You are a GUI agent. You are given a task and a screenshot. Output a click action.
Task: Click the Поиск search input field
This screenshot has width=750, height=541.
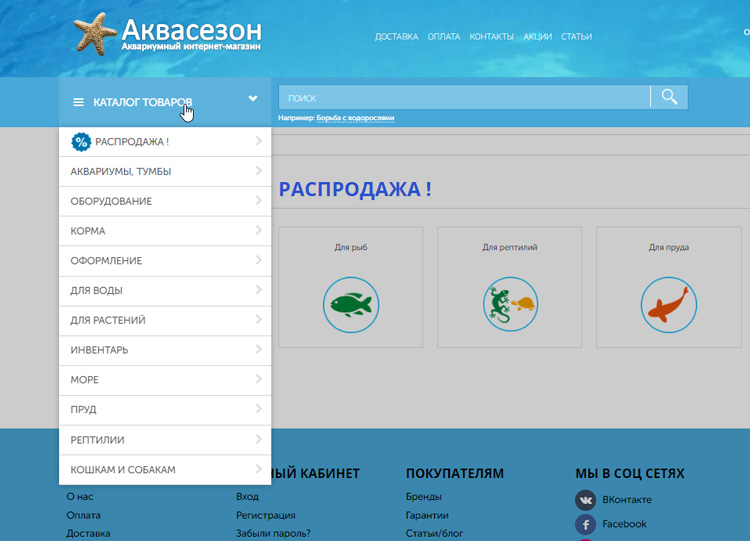[x=464, y=98]
